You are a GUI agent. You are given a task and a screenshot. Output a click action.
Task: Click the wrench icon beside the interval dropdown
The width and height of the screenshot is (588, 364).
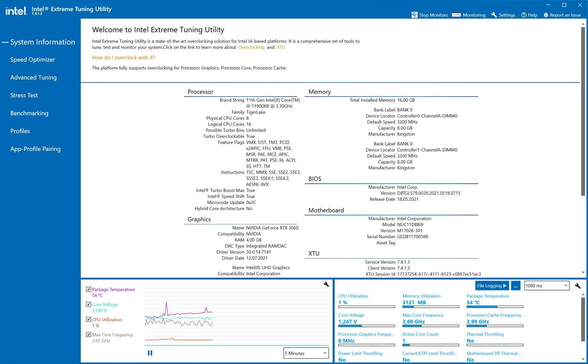click(x=578, y=286)
